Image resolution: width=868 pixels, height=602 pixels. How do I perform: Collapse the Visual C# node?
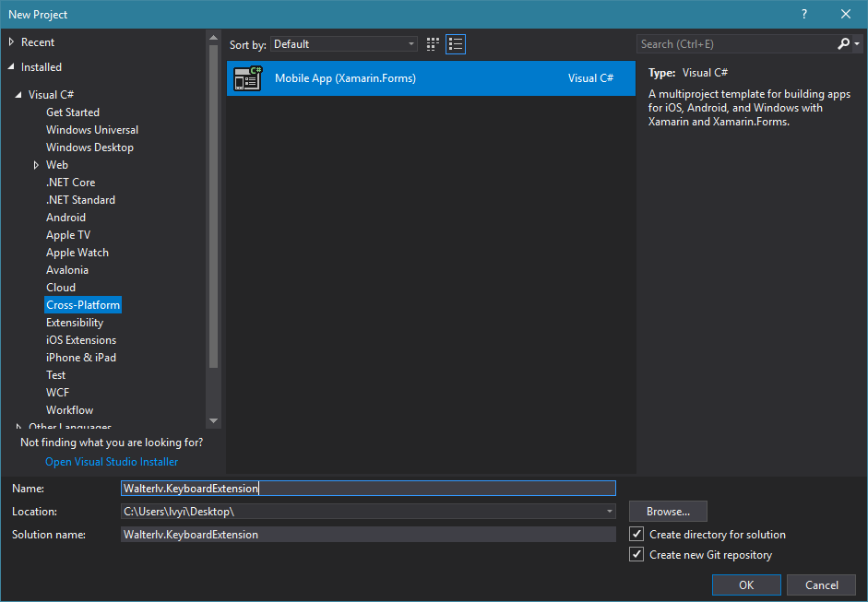point(18,95)
